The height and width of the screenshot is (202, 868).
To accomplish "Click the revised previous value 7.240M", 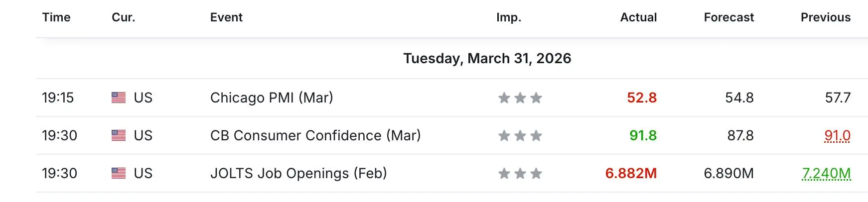I will (x=826, y=173).
